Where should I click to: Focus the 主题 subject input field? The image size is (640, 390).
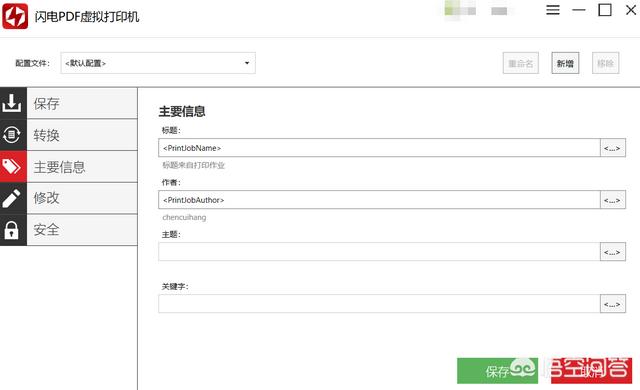(379, 252)
